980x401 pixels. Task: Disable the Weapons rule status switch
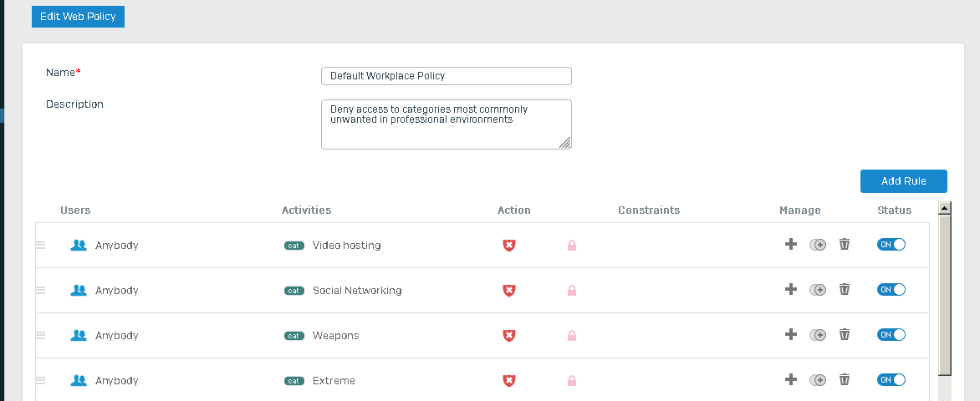click(891, 335)
